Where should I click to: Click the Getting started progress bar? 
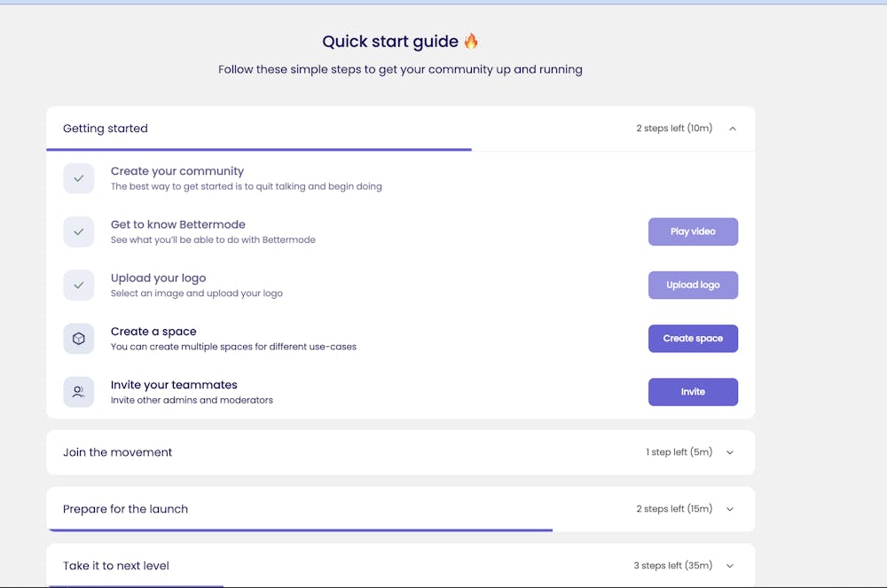[257, 148]
